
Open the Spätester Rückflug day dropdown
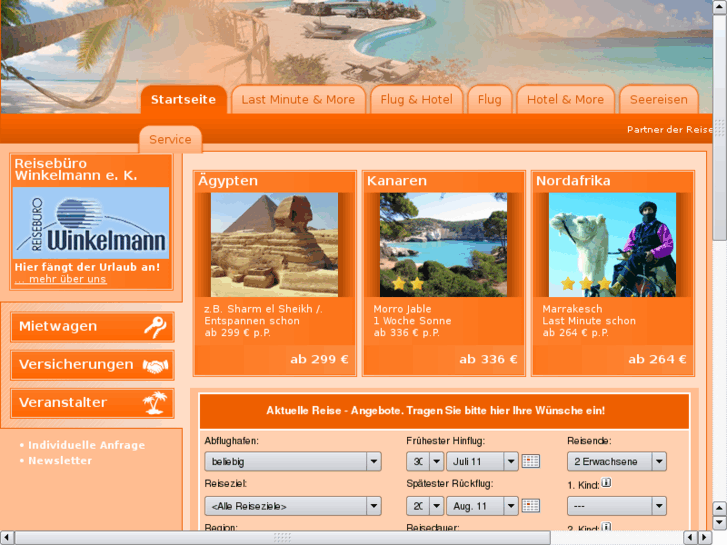425,506
